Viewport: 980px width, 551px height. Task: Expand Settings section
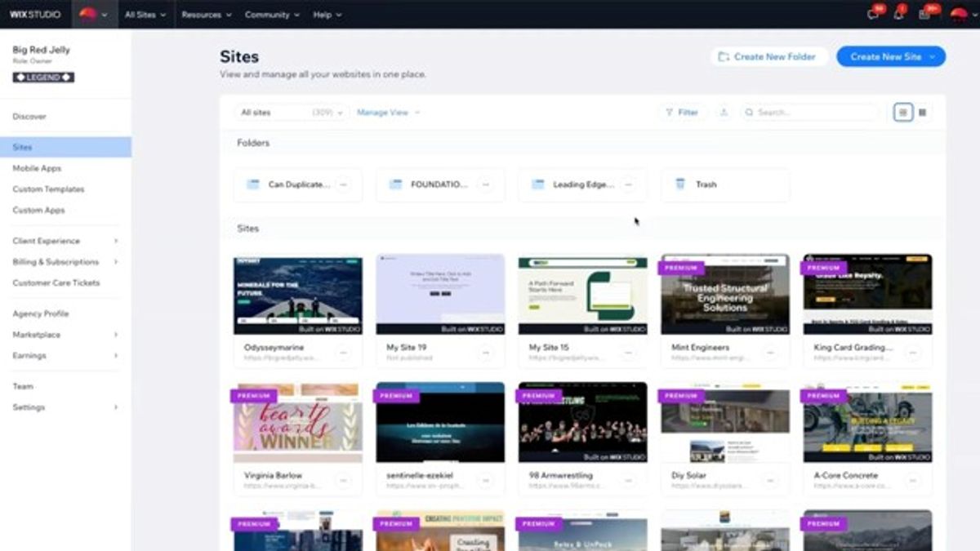click(x=65, y=407)
